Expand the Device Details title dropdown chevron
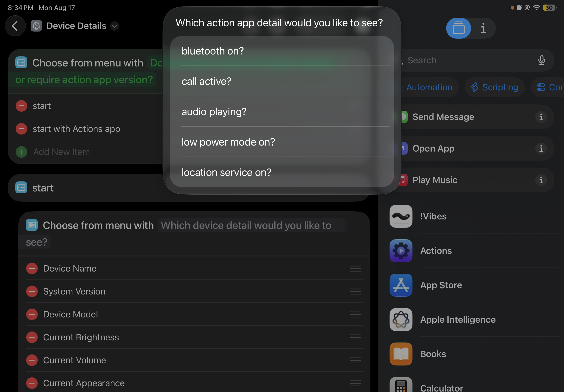Screen dimensions: 564x392 tap(114, 26)
